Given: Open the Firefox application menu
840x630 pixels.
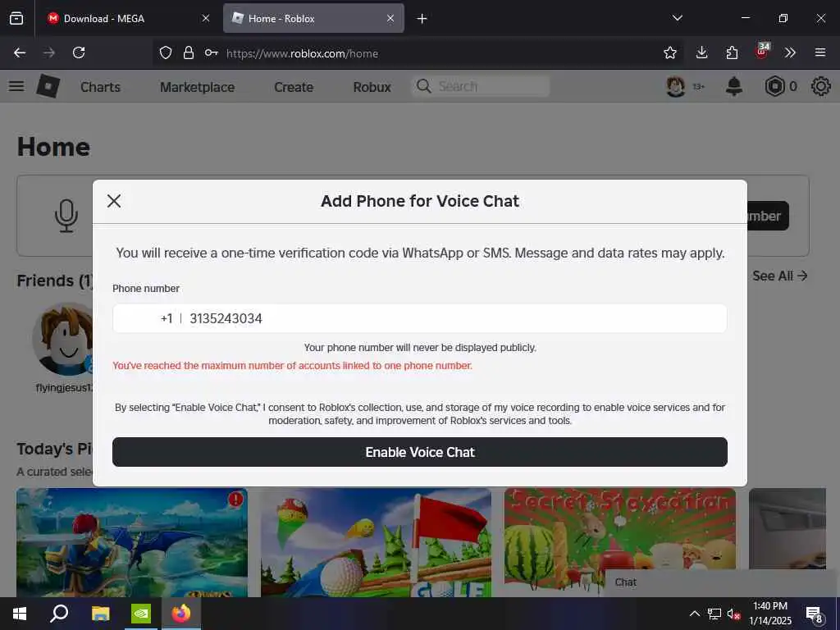Looking at the screenshot, I should pos(820,52).
